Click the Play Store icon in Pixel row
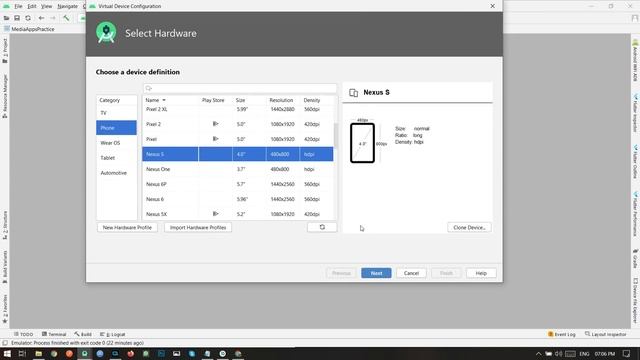This screenshot has height=360, width=640. click(x=216, y=139)
